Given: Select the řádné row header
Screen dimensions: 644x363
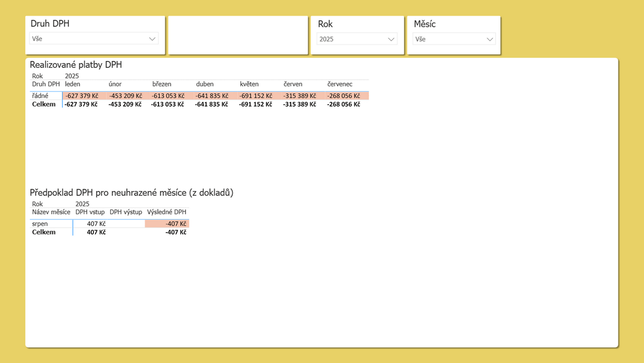Looking at the screenshot, I should point(40,96).
